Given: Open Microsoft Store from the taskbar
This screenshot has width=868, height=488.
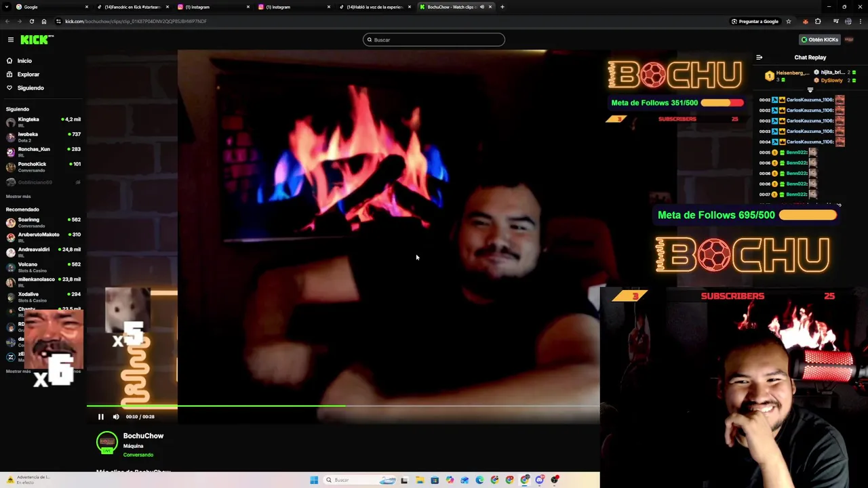Looking at the screenshot, I should (x=435, y=480).
